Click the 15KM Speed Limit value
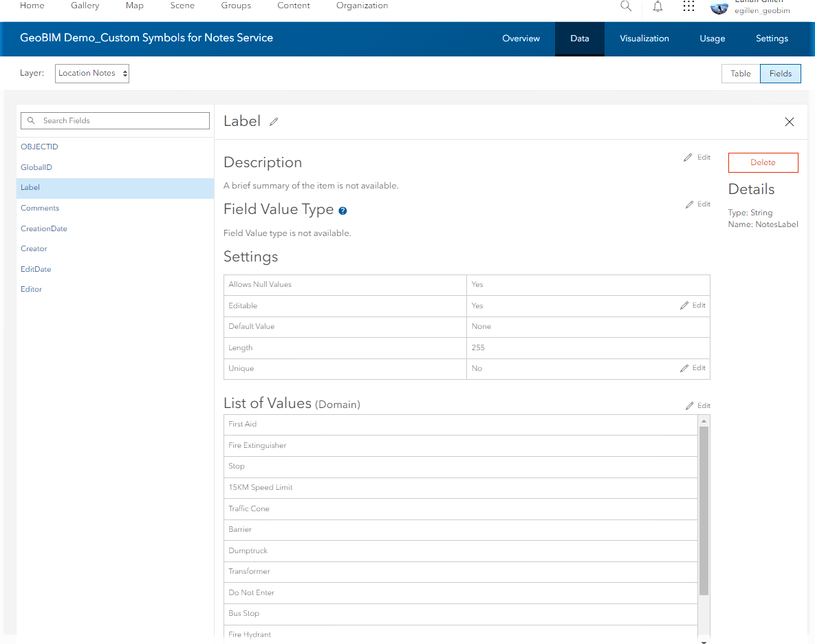This screenshot has width=815, height=644. pyautogui.click(x=461, y=488)
